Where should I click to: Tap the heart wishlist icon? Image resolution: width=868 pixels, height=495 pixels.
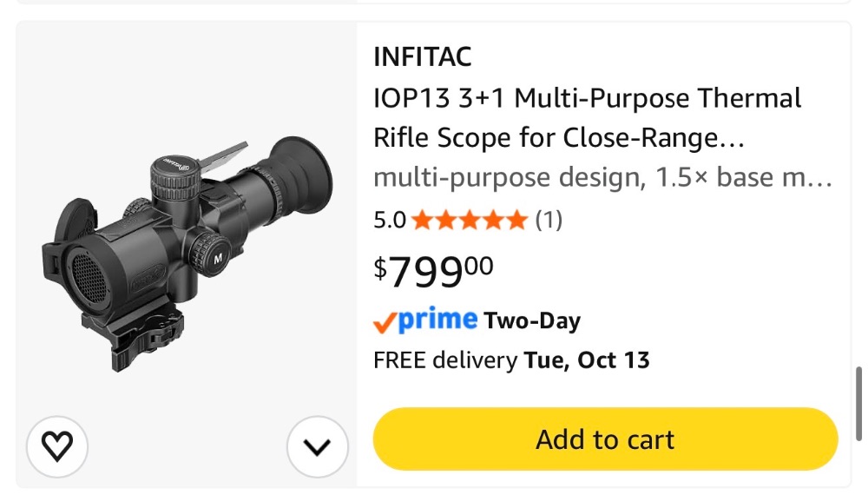pyautogui.click(x=57, y=446)
